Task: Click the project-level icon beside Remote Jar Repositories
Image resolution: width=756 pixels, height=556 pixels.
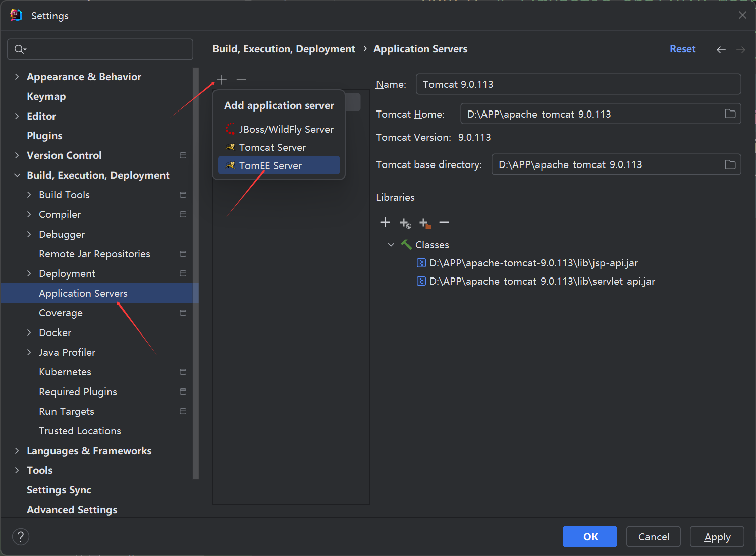Action: click(x=183, y=254)
